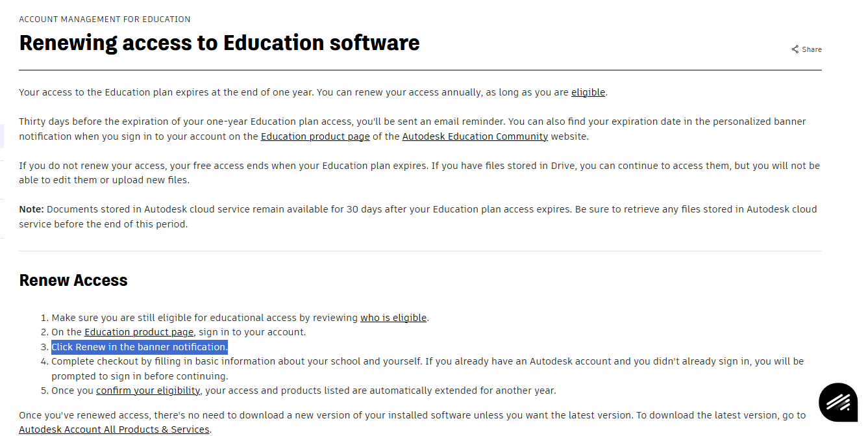Screen dimensions: 868x436
Task: Click the 'who is eligible' link
Action: [393, 318]
